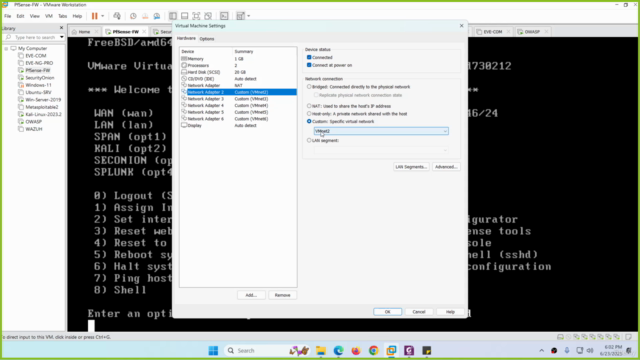Open the VMnet2 virtual network dropdown
The image size is (640, 360).
coord(381,131)
